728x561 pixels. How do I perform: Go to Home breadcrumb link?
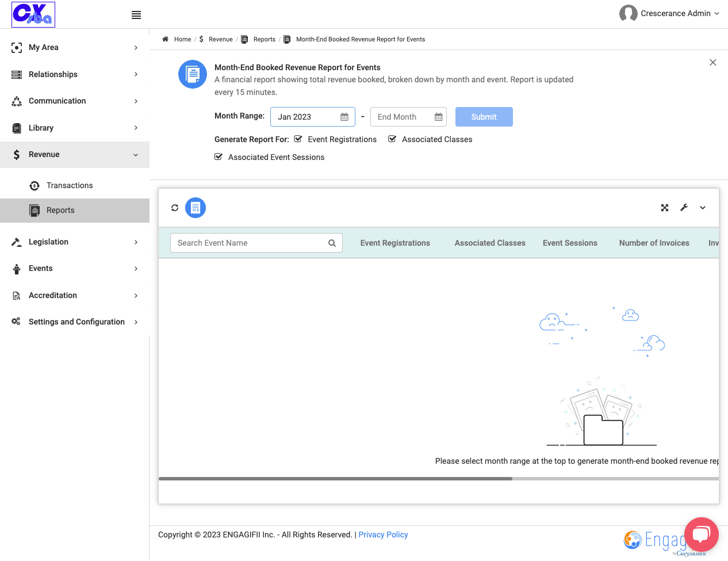[x=183, y=39]
